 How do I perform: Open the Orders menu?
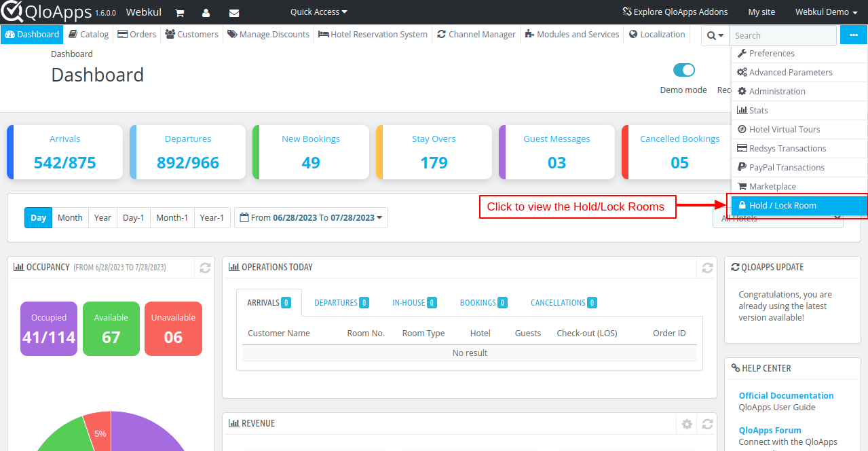click(136, 35)
